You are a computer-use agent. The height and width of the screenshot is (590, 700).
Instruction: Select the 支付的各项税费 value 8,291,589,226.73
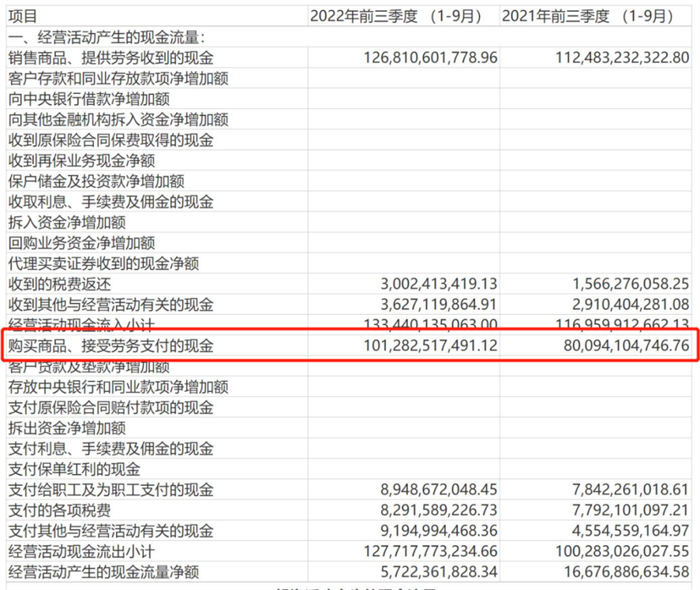[x=439, y=511]
